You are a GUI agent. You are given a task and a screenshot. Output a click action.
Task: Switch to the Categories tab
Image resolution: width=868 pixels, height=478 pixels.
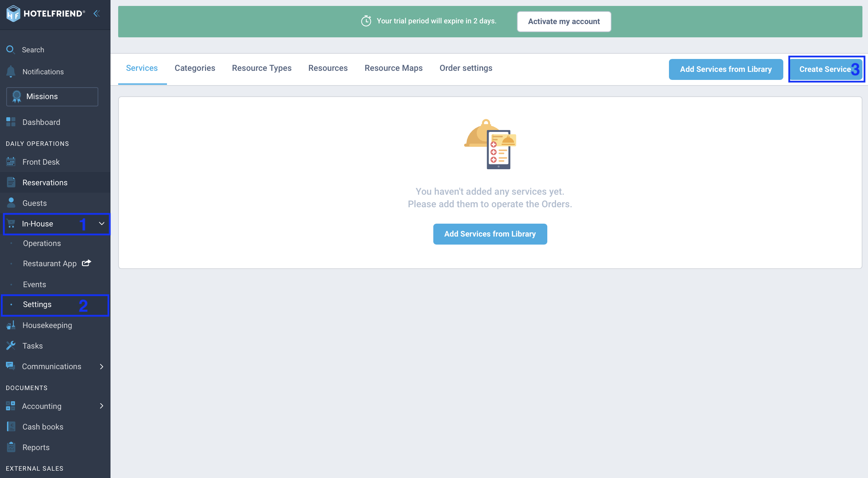click(x=195, y=68)
